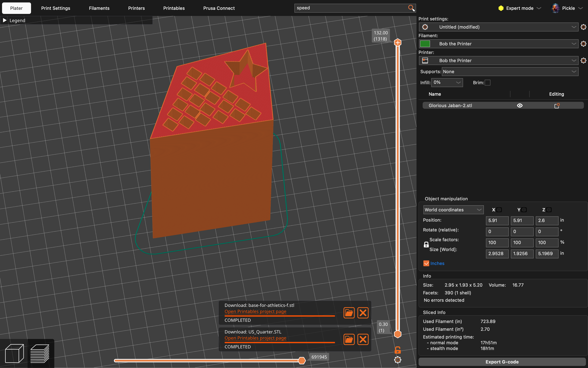Open the Printer preset dropdown
The image size is (588, 368).
[498, 61]
